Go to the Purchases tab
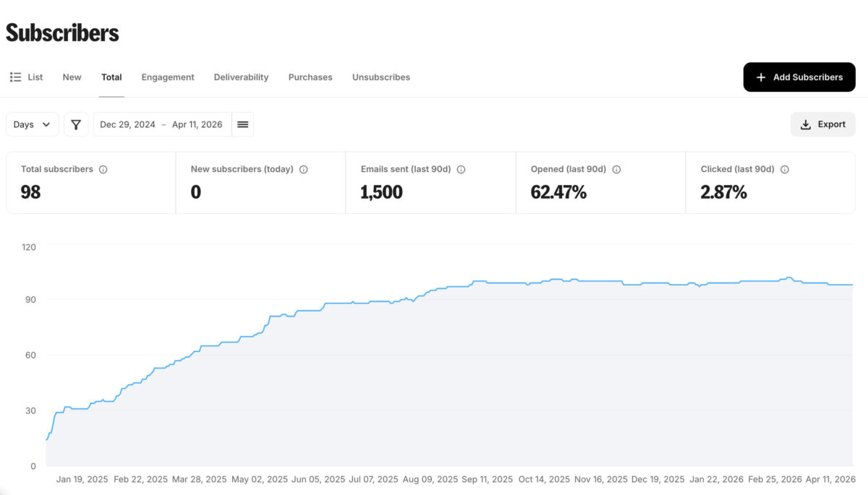Screen dimensions: 868x495 coord(310,77)
